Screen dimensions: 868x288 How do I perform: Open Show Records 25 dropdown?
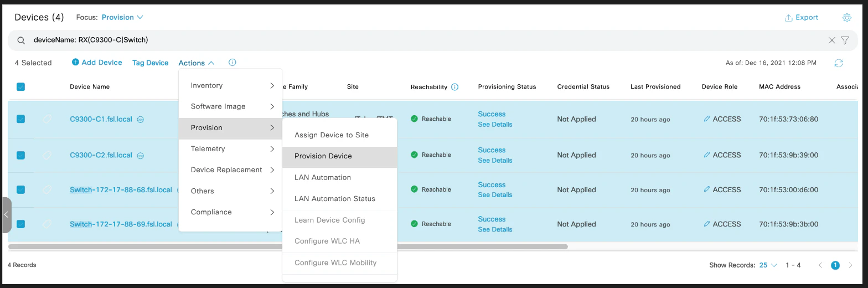coord(768,265)
